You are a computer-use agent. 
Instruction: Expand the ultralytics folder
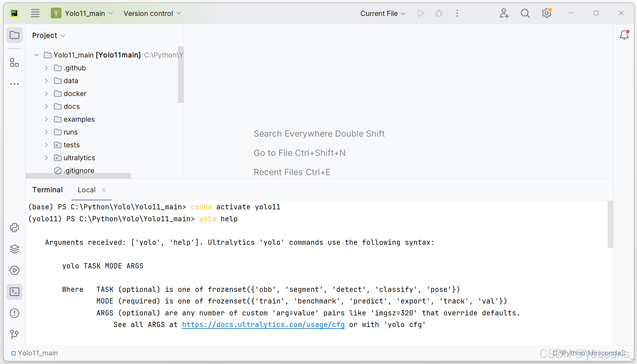pyautogui.click(x=47, y=158)
